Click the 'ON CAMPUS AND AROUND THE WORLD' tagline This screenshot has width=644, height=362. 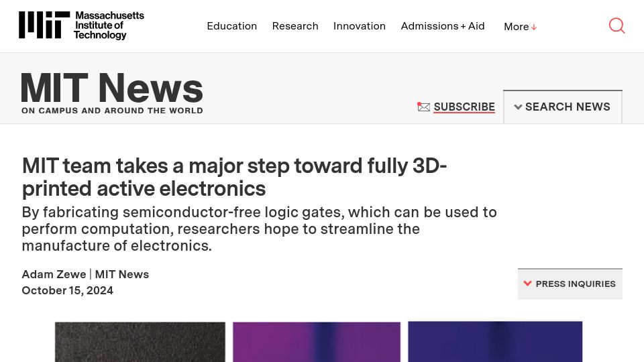[112, 111]
